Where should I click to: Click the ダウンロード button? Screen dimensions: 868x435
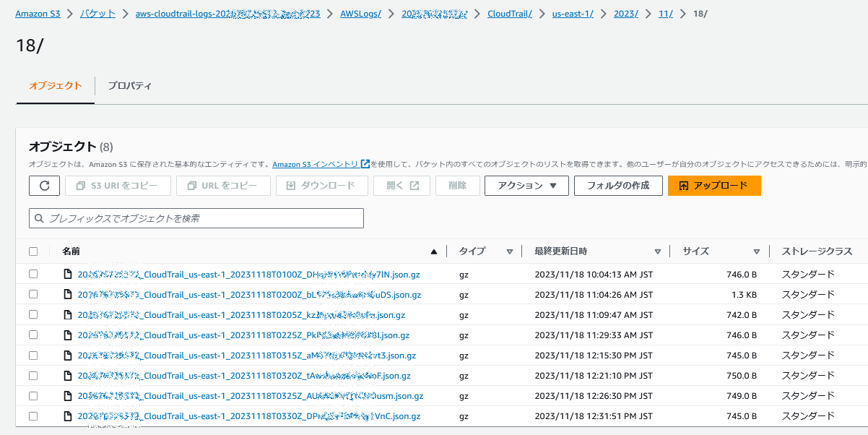point(322,186)
